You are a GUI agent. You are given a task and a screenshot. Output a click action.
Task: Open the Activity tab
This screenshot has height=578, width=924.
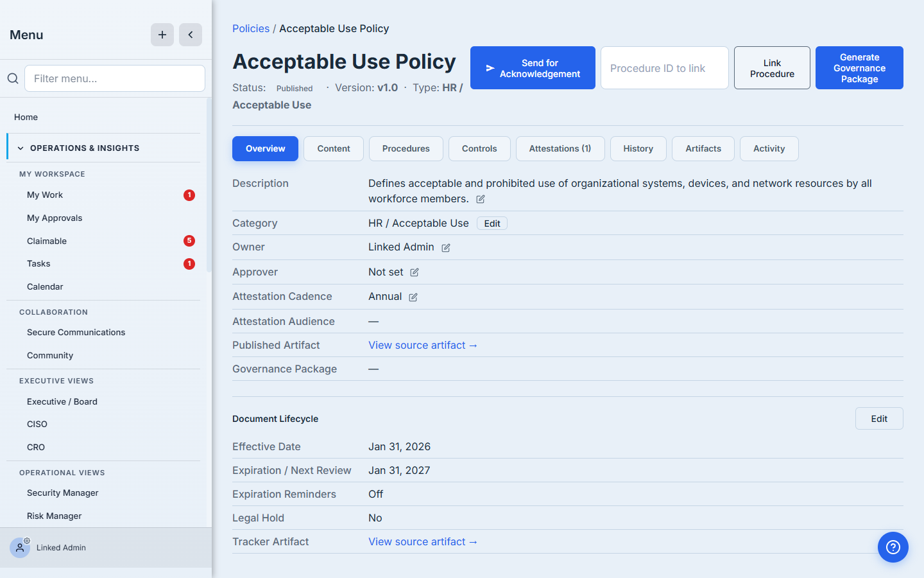tap(769, 148)
